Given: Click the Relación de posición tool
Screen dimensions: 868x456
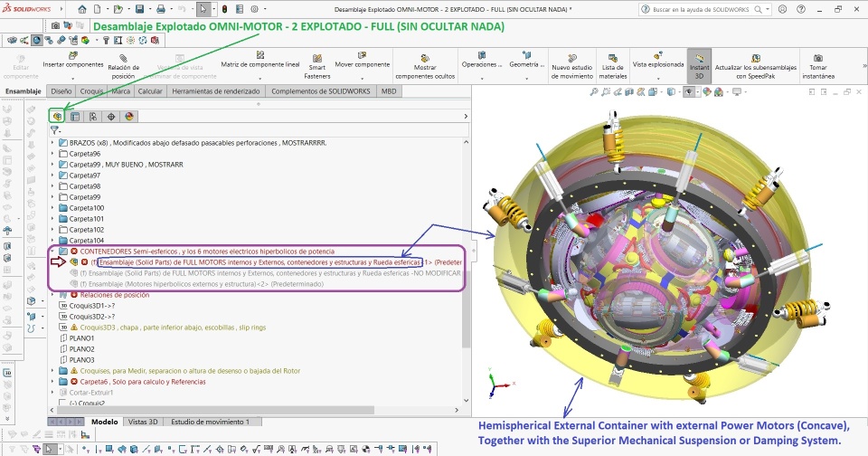Looking at the screenshot, I should coord(123,62).
